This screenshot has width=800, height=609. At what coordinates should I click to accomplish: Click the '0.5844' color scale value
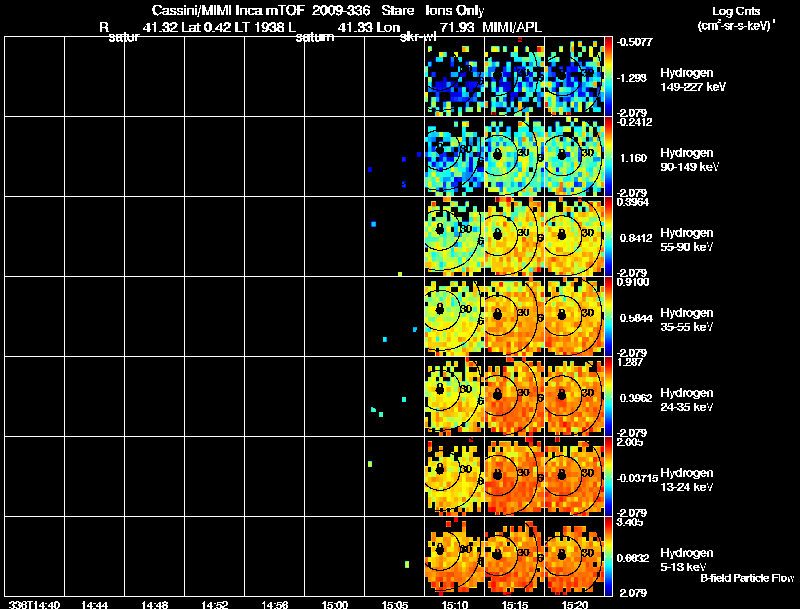click(636, 318)
